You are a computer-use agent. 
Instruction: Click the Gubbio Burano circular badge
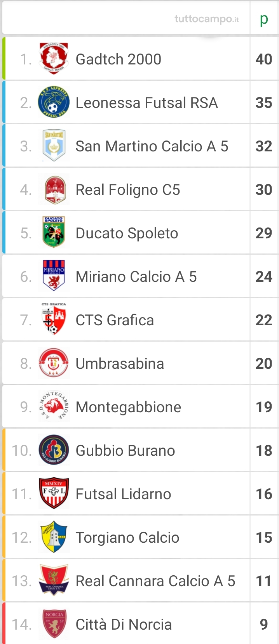click(x=54, y=450)
